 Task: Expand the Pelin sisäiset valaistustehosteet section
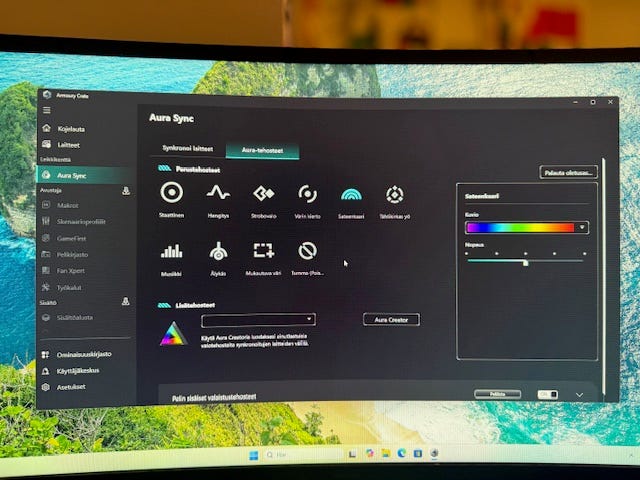(579, 395)
